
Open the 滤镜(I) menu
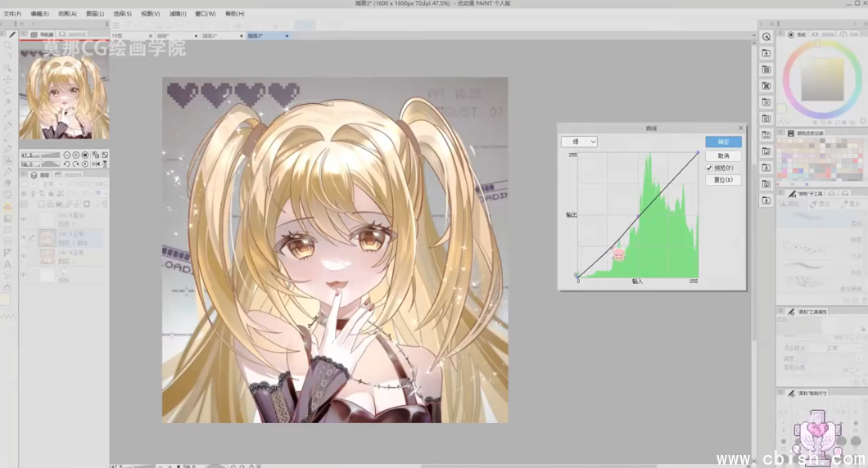[178, 14]
